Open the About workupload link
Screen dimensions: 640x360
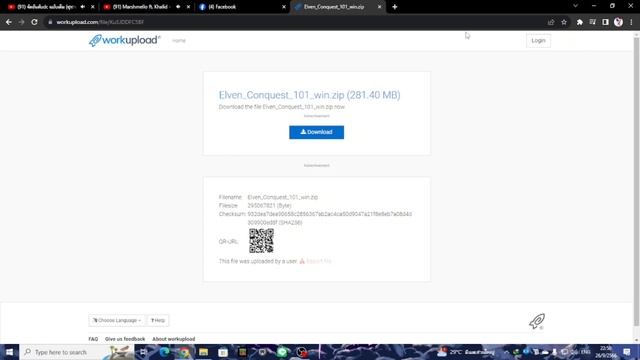[x=173, y=339]
